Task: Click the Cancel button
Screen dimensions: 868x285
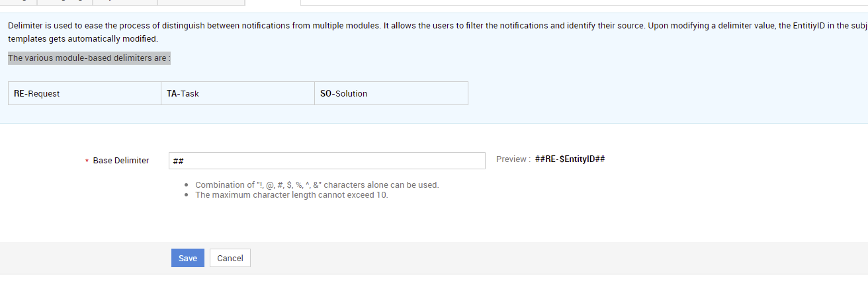Action: point(230,258)
